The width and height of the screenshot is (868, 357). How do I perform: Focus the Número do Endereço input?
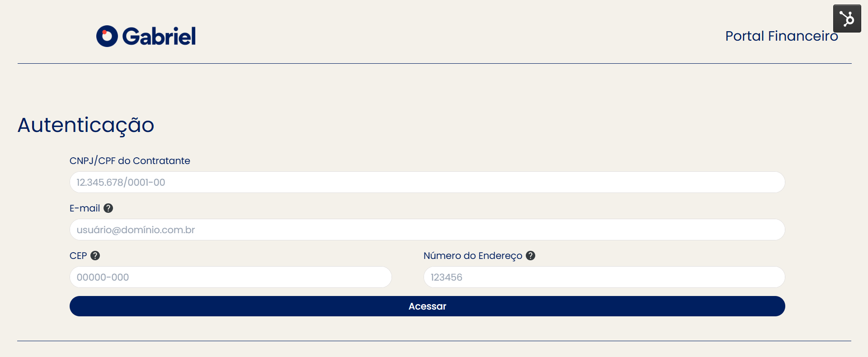[x=604, y=277]
